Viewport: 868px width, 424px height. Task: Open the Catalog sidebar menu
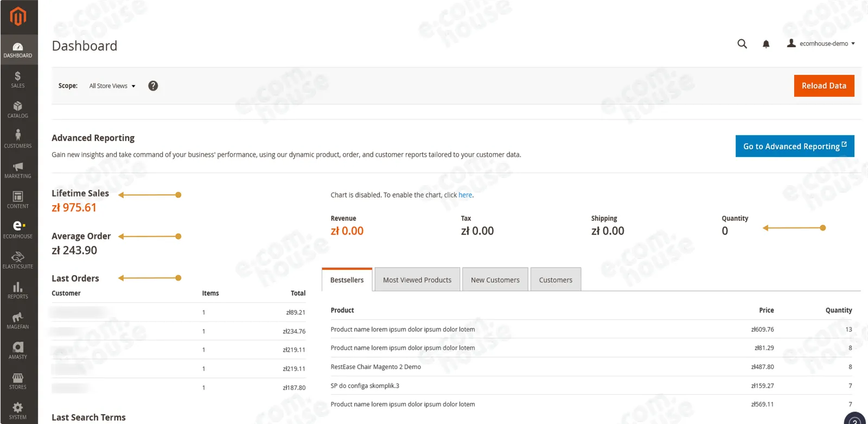pos(18,110)
